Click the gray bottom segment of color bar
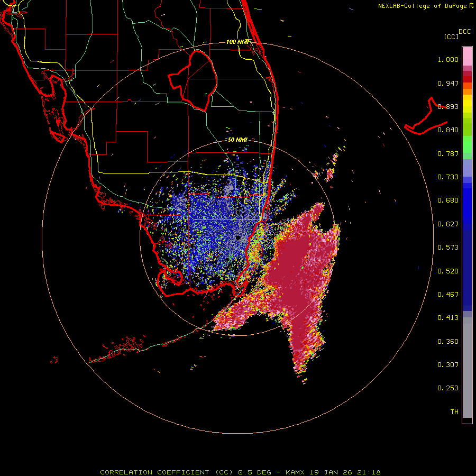This screenshot has height=476, width=476. tap(467, 368)
